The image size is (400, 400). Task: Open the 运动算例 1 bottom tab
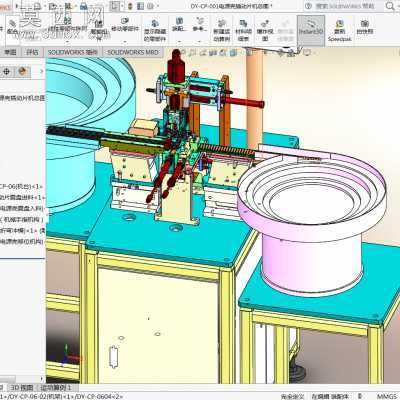coord(56,388)
